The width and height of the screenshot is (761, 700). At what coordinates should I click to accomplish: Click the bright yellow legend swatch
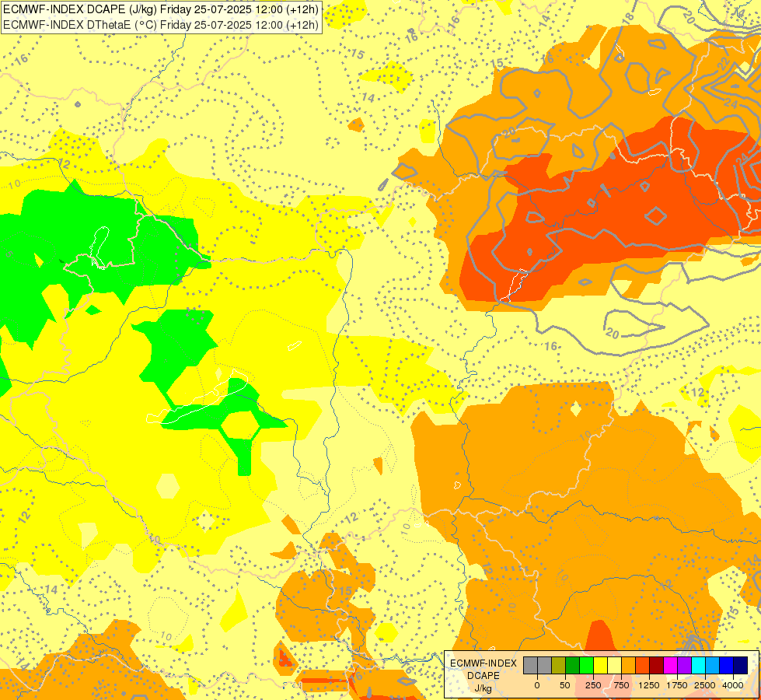point(600,666)
